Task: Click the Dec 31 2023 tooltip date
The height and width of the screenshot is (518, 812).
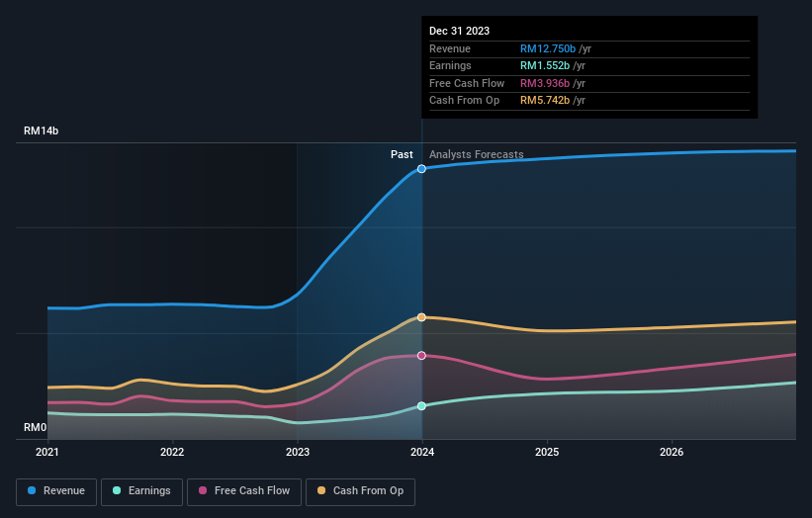Action: tap(459, 31)
